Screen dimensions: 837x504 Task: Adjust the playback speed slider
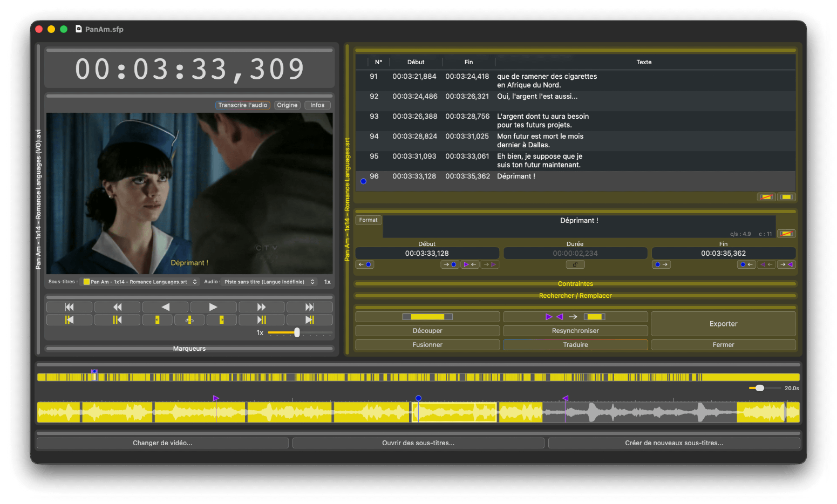297,333
